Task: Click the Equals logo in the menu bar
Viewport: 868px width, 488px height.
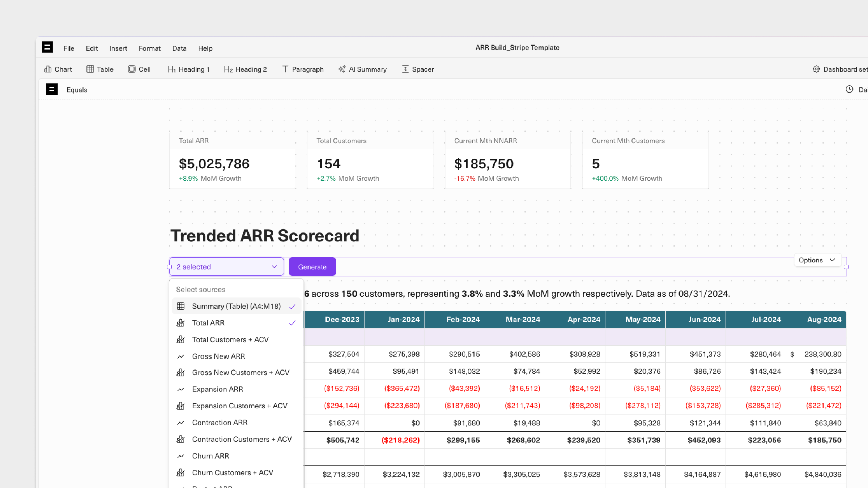Action: click(x=47, y=47)
